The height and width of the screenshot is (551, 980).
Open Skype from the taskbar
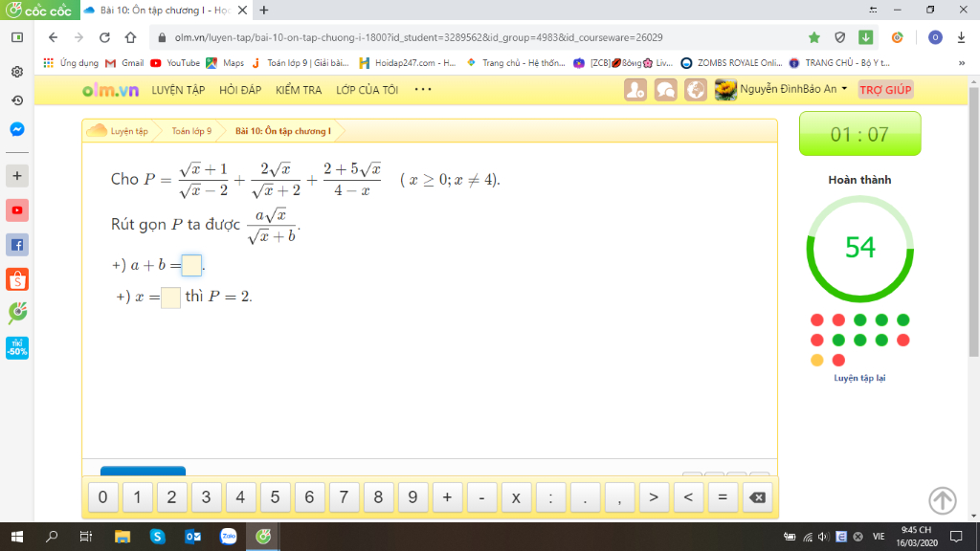(157, 536)
